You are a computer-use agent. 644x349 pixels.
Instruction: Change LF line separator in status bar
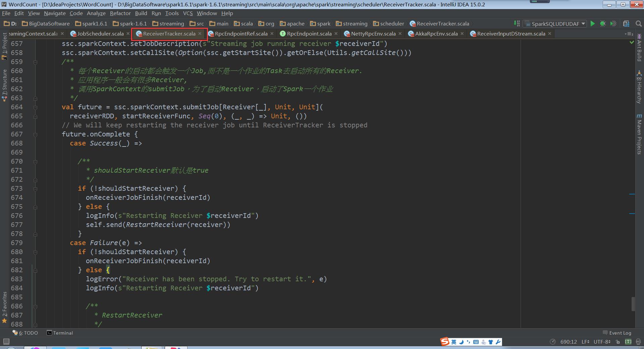(x=586, y=342)
